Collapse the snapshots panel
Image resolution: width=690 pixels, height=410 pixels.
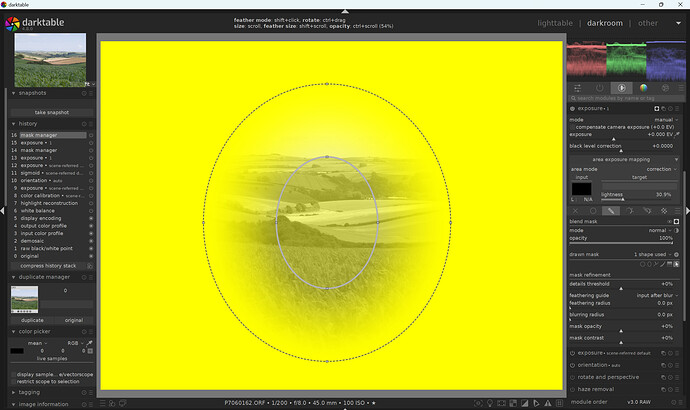click(13, 93)
